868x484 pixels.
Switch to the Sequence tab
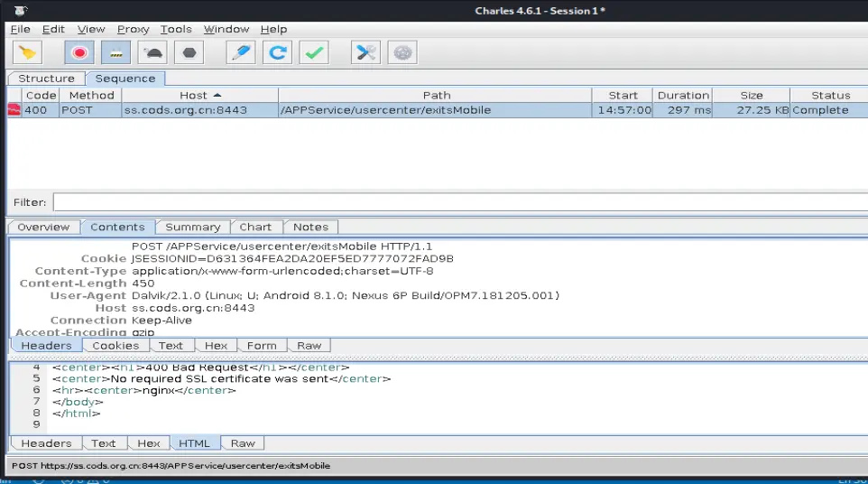tap(125, 79)
